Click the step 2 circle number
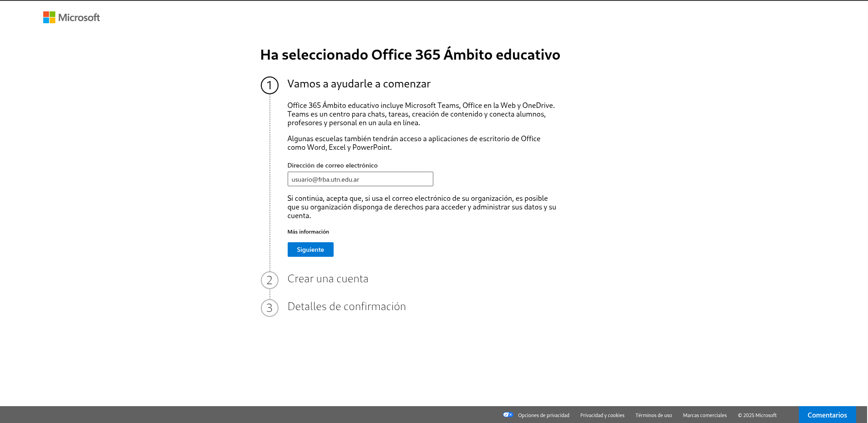Image resolution: width=868 pixels, height=423 pixels. coord(269,280)
